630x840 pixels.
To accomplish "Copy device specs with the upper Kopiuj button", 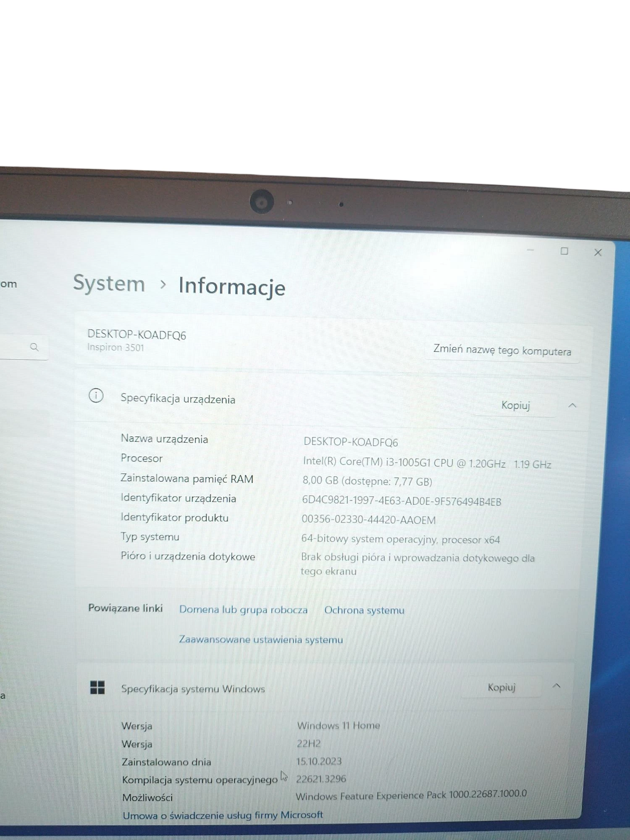I will pos(515,405).
